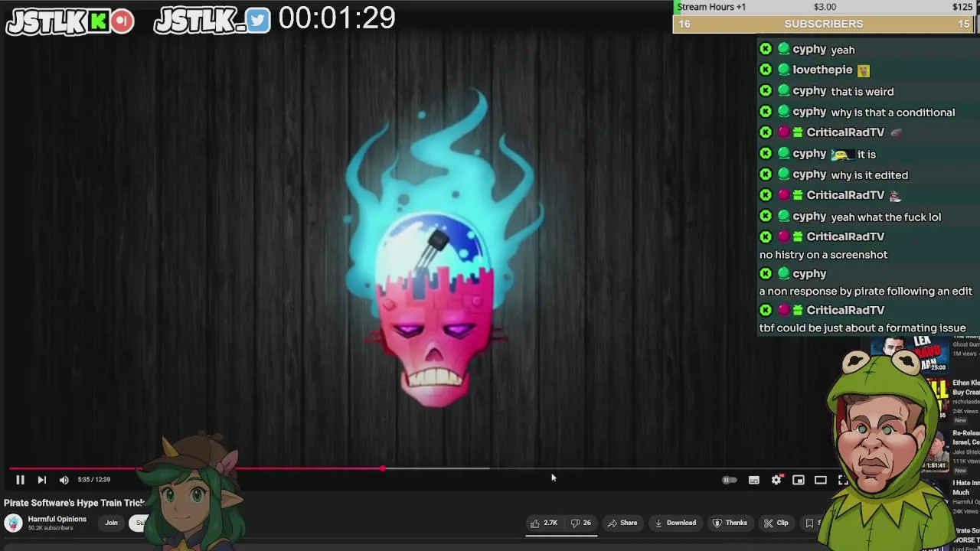The width and height of the screenshot is (980, 551).
Task: Click the 5:35 / 12:39 time display
Action: pos(94,480)
